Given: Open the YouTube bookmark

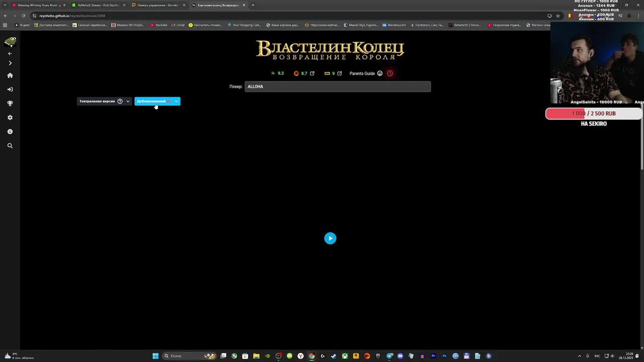Looking at the screenshot, I should pos(158,25).
